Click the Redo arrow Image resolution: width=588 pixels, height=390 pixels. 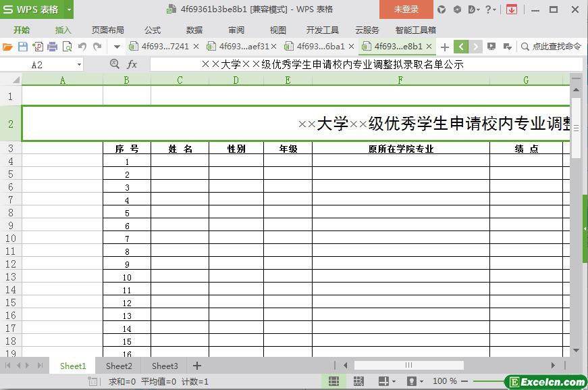click(x=97, y=47)
